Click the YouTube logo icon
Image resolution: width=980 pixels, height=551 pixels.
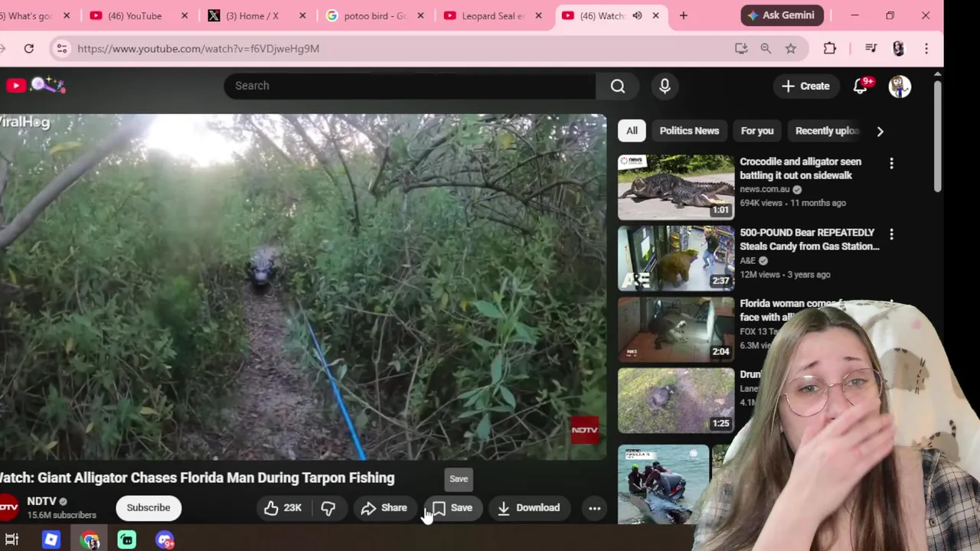tap(15, 86)
